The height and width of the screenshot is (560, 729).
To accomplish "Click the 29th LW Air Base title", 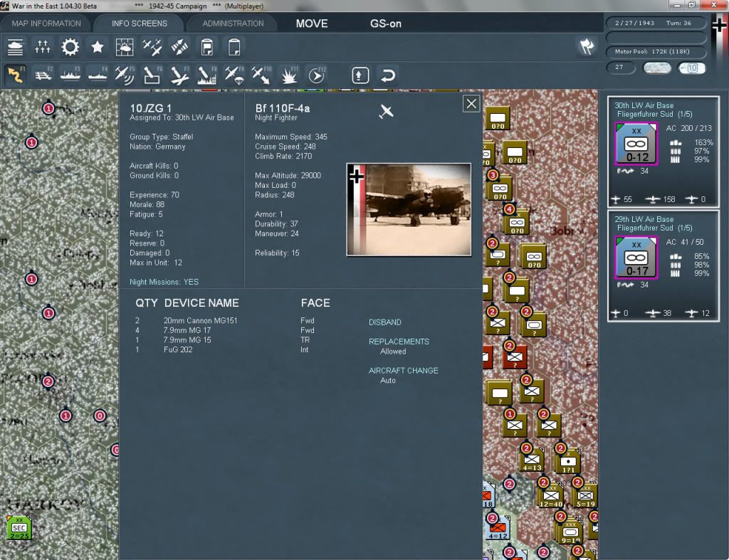I will pyautogui.click(x=644, y=219).
